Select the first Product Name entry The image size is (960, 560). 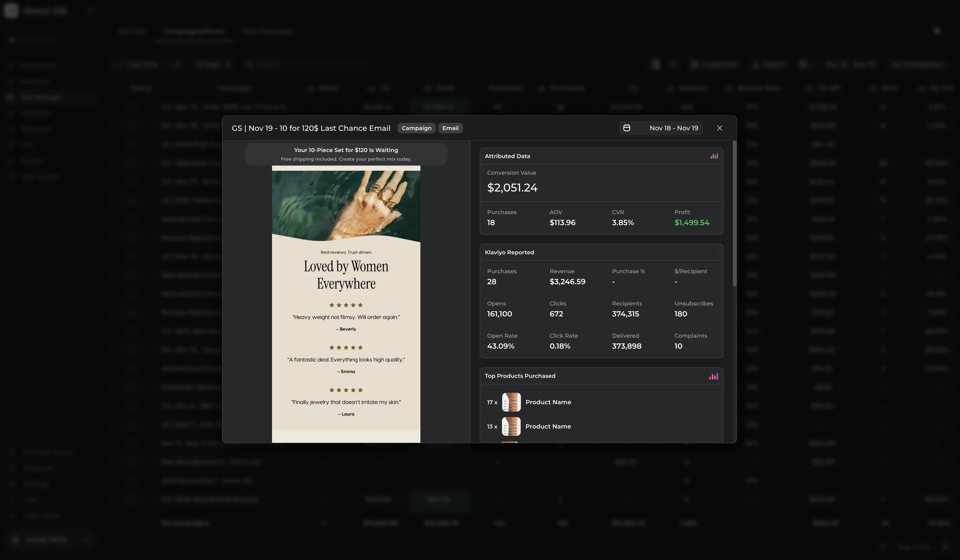point(548,402)
